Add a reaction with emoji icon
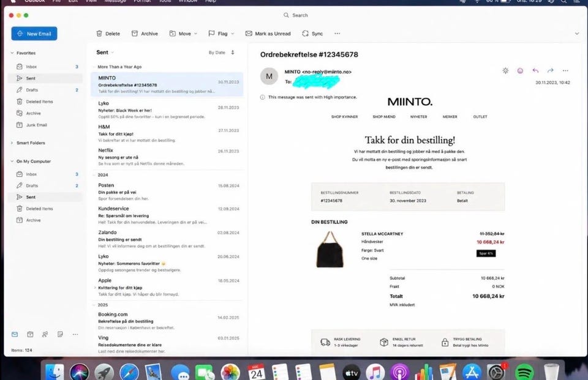The image size is (588, 380). [520, 70]
